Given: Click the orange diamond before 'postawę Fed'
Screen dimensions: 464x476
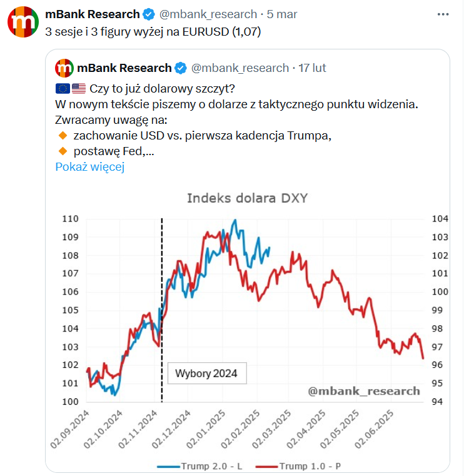Looking at the screenshot, I should (x=63, y=151).
